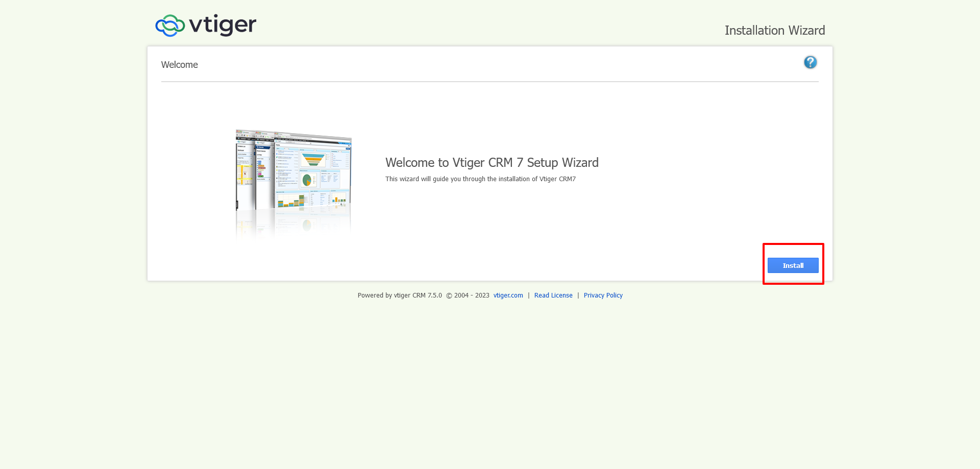Click the vtiger logo at the top
This screenshot has width=980, height=469.
click(x=205, y=24)
